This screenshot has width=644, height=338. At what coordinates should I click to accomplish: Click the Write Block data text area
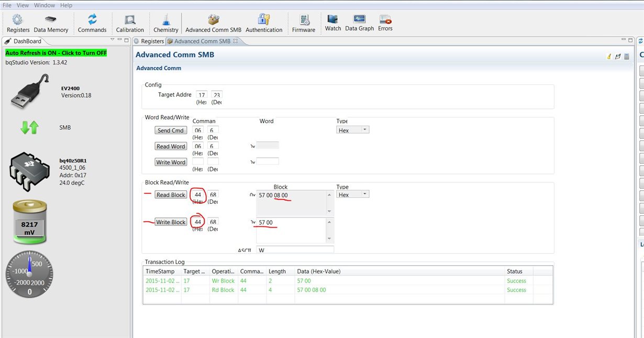[x=291, y=230]
